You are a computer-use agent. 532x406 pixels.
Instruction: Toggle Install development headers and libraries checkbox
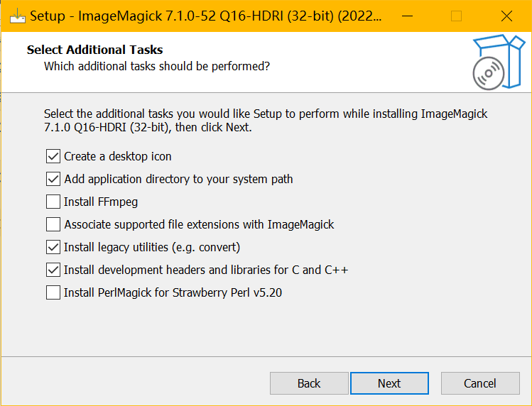[x=53, y=270]
